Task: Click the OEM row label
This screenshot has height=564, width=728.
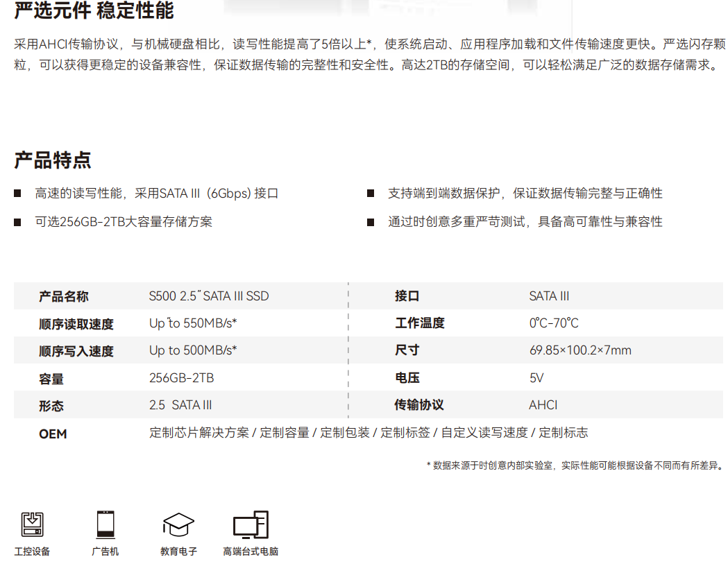Action: (x=53, y=434)
